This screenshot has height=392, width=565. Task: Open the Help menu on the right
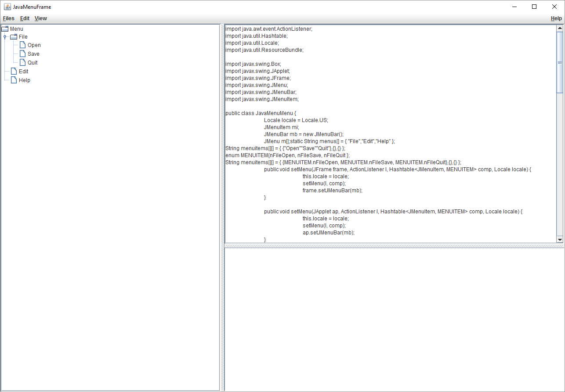(556, 18)
